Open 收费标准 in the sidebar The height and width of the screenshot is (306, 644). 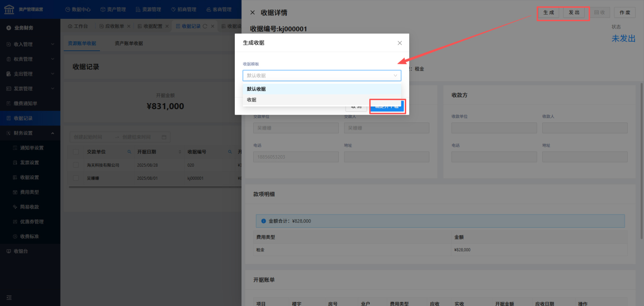[30, 236]
